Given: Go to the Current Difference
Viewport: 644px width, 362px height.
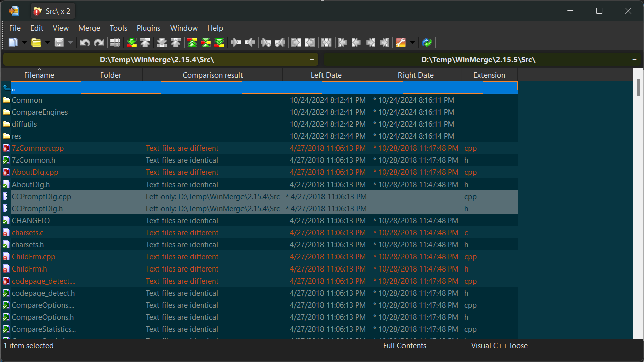Looking at the screenshot, I should click(206, 43).
